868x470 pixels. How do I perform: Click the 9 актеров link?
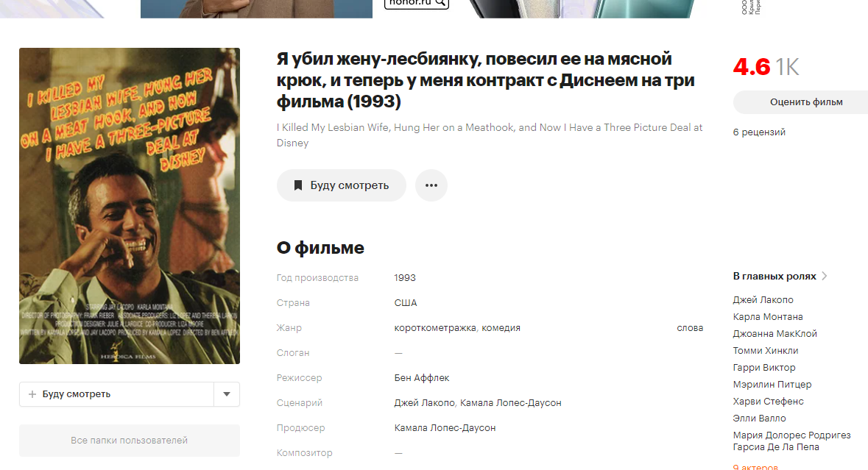755,467
